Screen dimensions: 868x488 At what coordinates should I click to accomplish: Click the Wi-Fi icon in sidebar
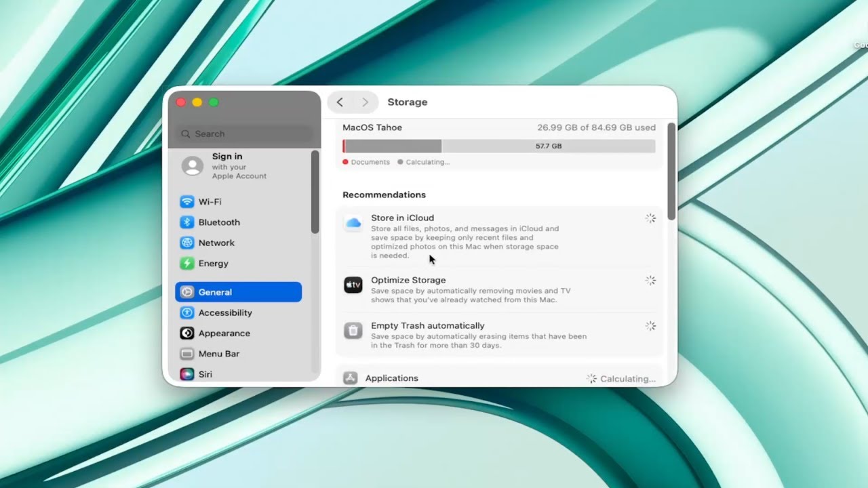point(186,202)
